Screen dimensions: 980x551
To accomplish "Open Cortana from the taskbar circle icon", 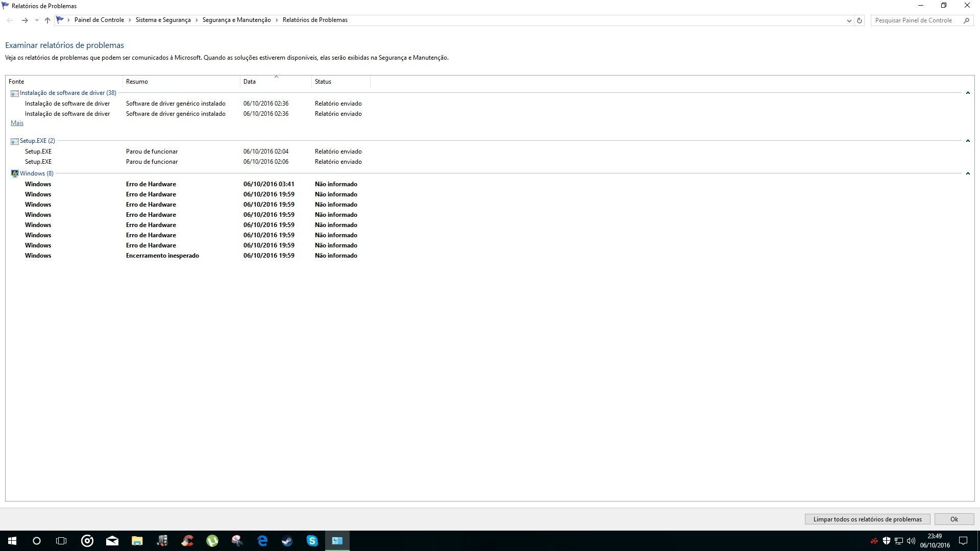I will click(x=37, y=541).
